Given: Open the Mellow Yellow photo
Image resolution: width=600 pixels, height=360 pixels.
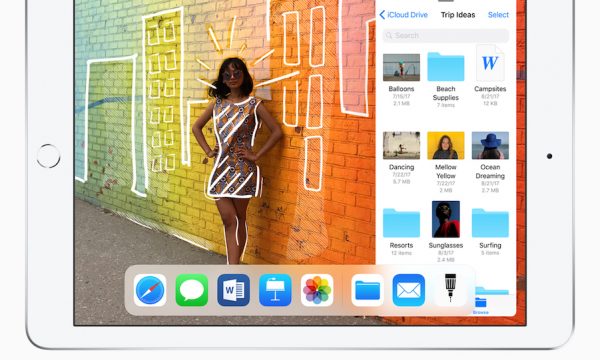Looking at the screenshot, I should [446, 145].
